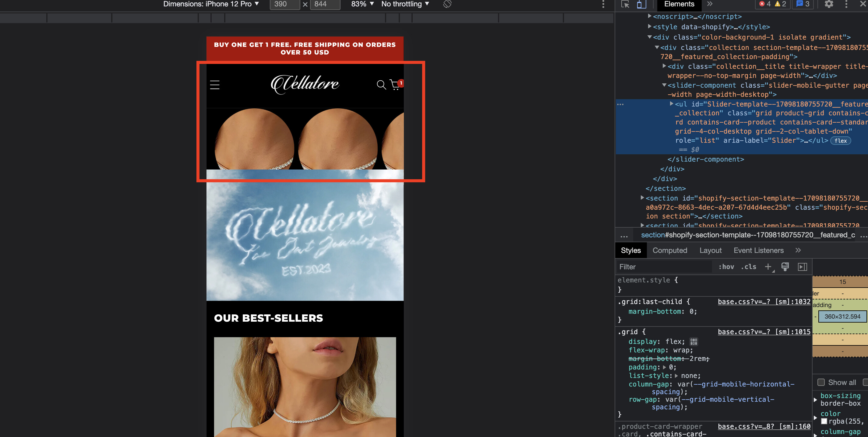Open the 83% zoom dropdown
This screenshot has height=437, width=868.
pos(362,4)
